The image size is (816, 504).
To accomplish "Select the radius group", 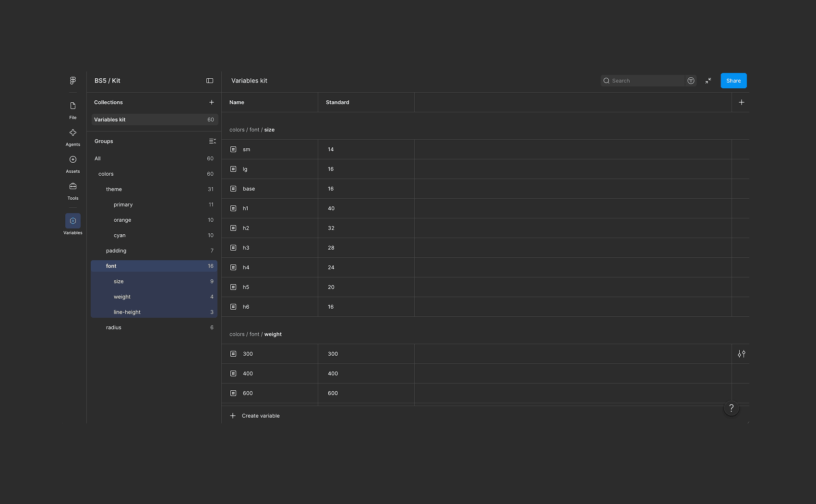I will click(154, 327).
